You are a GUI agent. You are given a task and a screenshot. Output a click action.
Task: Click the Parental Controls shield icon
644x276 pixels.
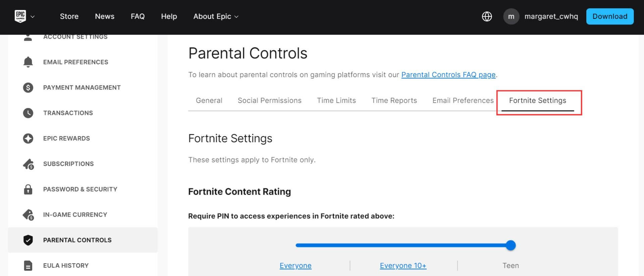pyautogui.click(x=28, y=240)
